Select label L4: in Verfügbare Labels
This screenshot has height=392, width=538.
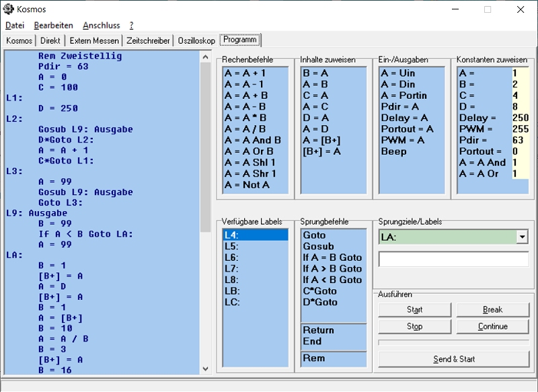(x=255, y=235)
